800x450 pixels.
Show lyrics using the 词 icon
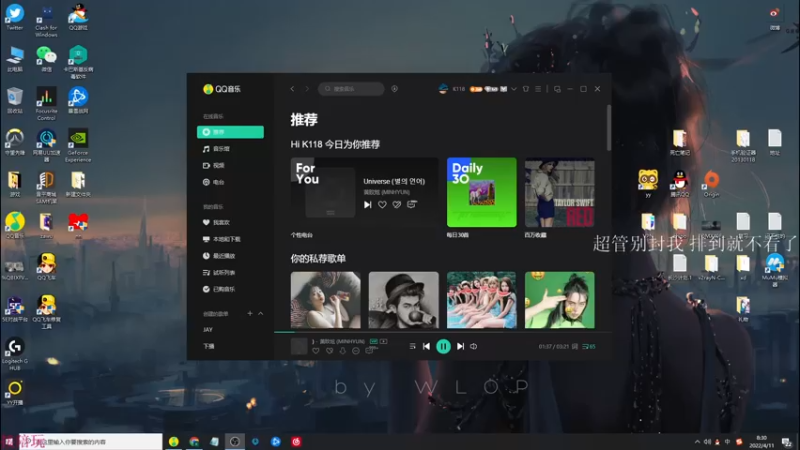click(575, 346)
